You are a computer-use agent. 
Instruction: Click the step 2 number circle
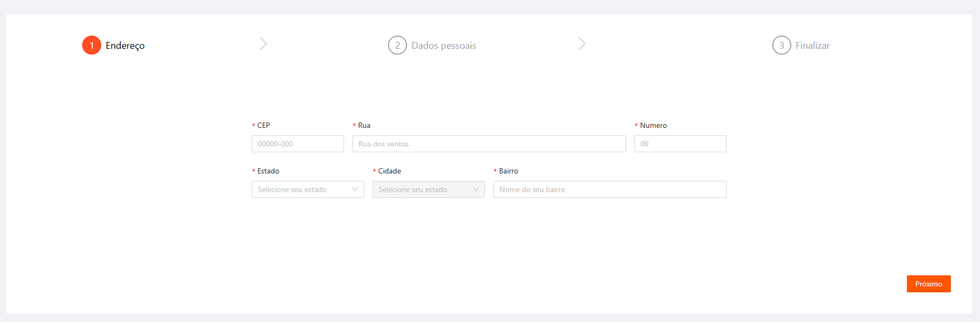click(x=397, y=45)
